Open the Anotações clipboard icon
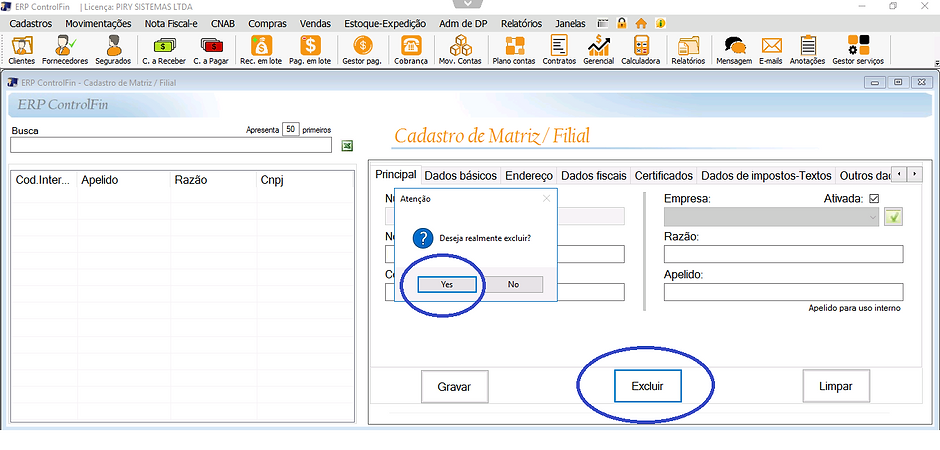The width and height of the screenshot is (940, 450). 808,50
